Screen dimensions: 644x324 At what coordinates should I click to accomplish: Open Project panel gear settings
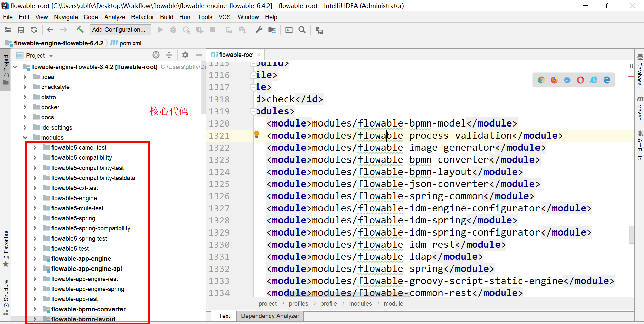tap(185, 55)
